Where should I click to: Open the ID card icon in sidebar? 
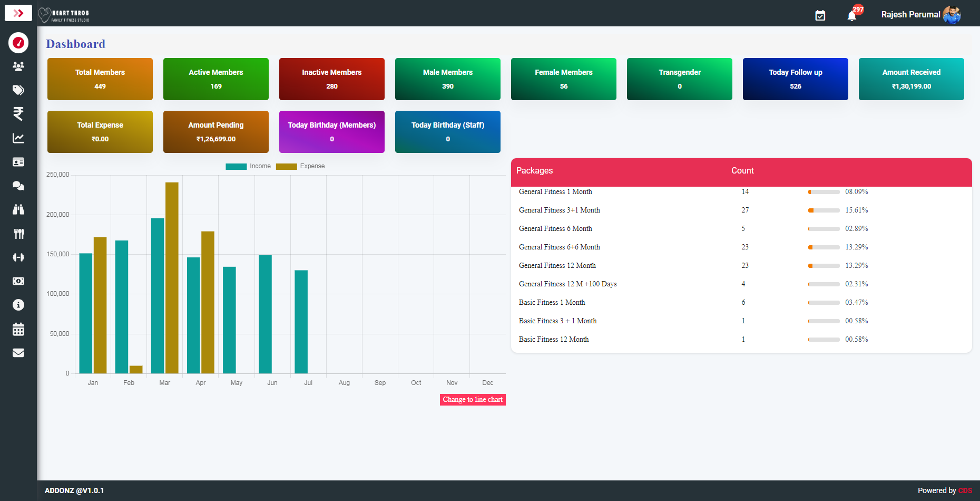tap(18, 162)
